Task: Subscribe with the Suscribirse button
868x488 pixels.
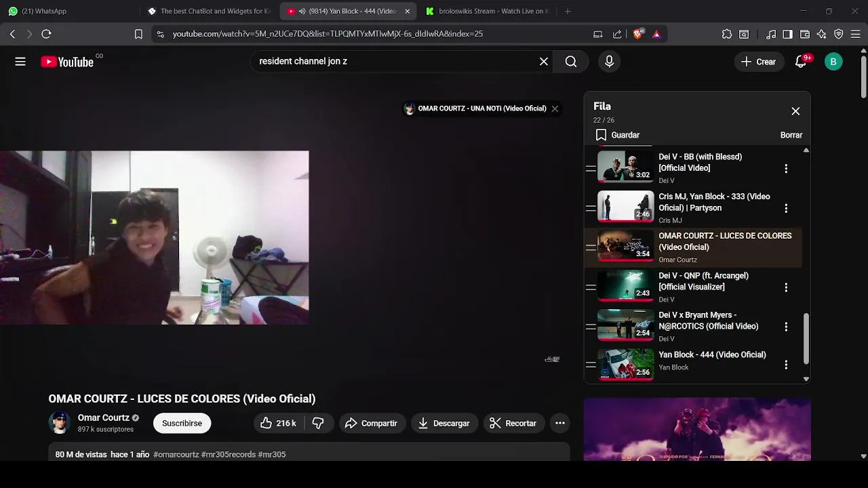Action: (182, 423)
